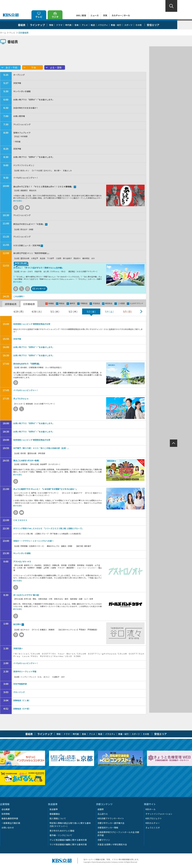Image resolution: width=192 pixels, height=868 pixels.
Task: Open the search magnifier icon
Action: (x=171, y=6)
